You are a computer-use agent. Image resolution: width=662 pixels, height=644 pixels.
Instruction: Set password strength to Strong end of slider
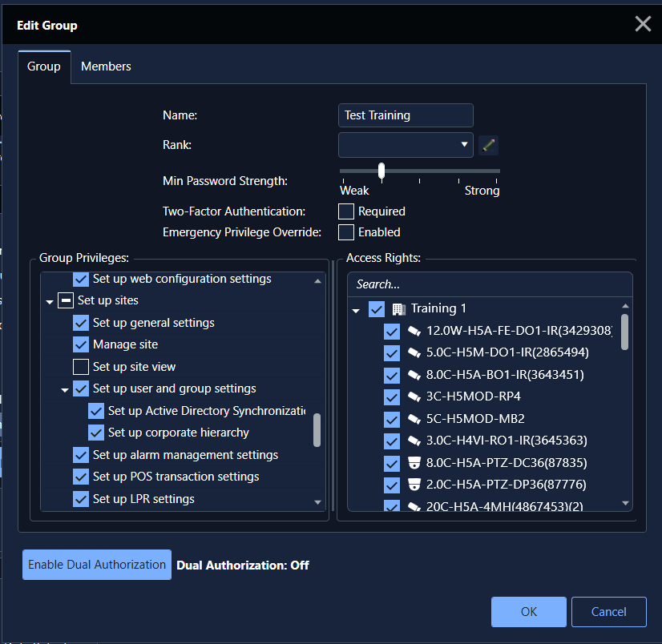[497, 171]
